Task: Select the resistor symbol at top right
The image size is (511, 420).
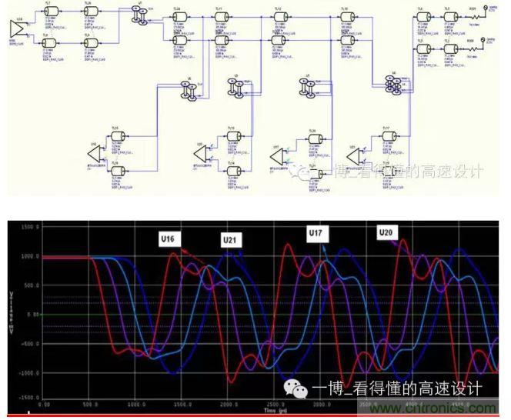Action: coord(474,16)
